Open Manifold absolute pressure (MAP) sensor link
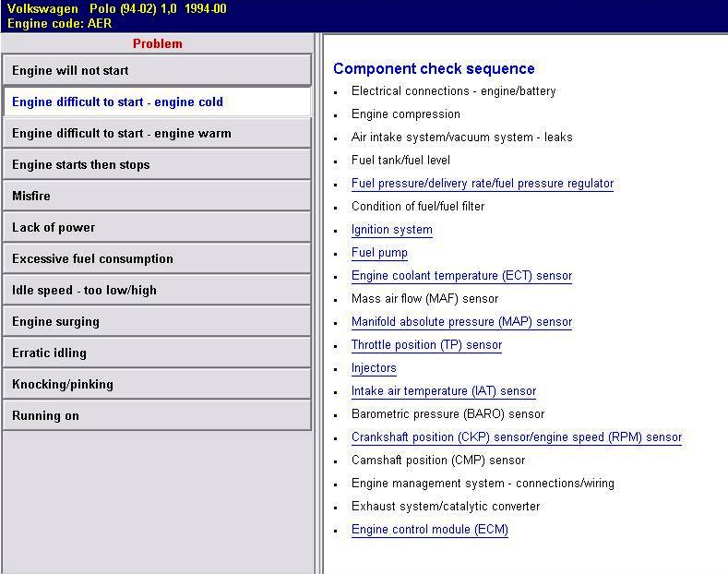 pyautogui.click(x=461, y=322)
